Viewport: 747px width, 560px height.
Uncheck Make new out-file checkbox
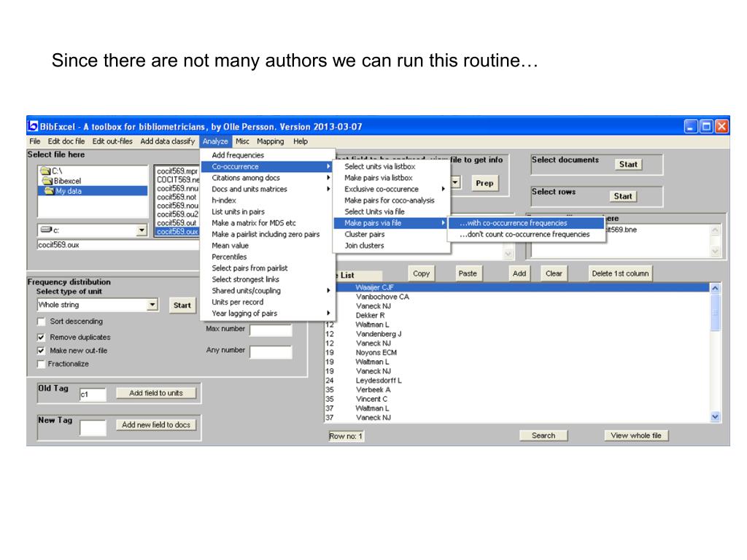point(42,351)
